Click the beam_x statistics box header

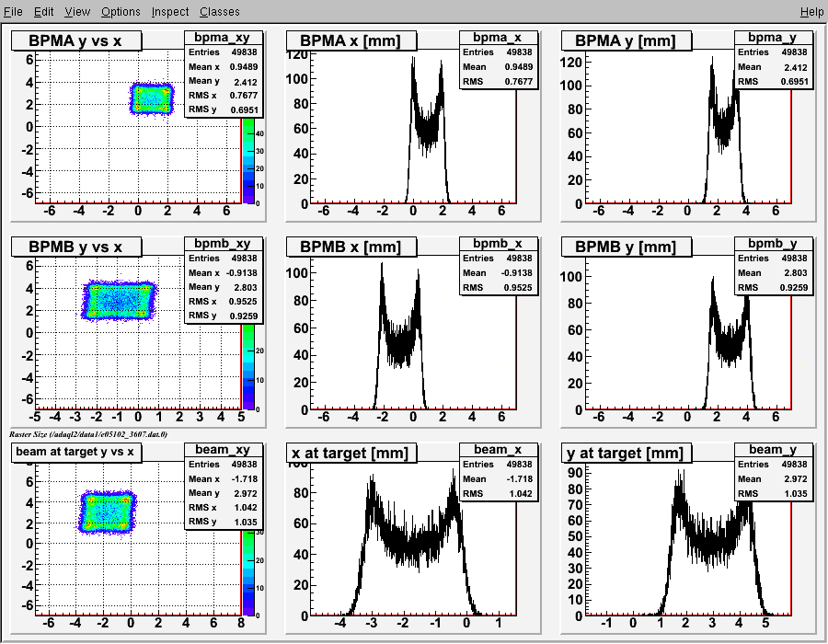(x=498, y=449)
